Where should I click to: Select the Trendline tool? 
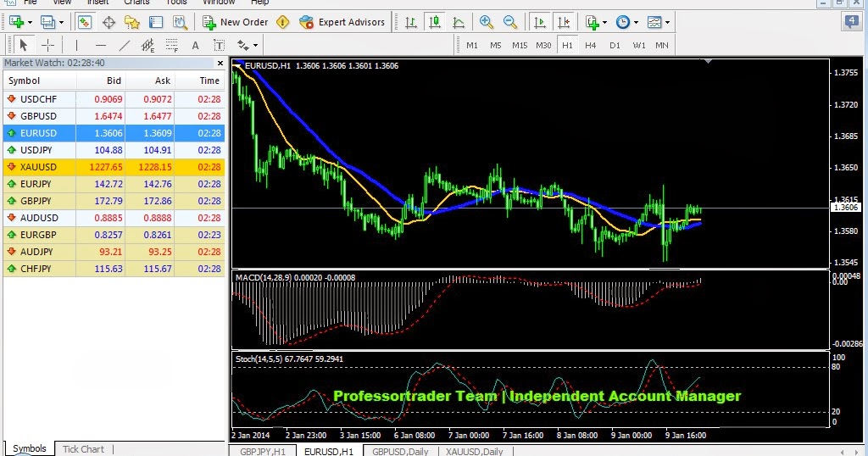125,45
